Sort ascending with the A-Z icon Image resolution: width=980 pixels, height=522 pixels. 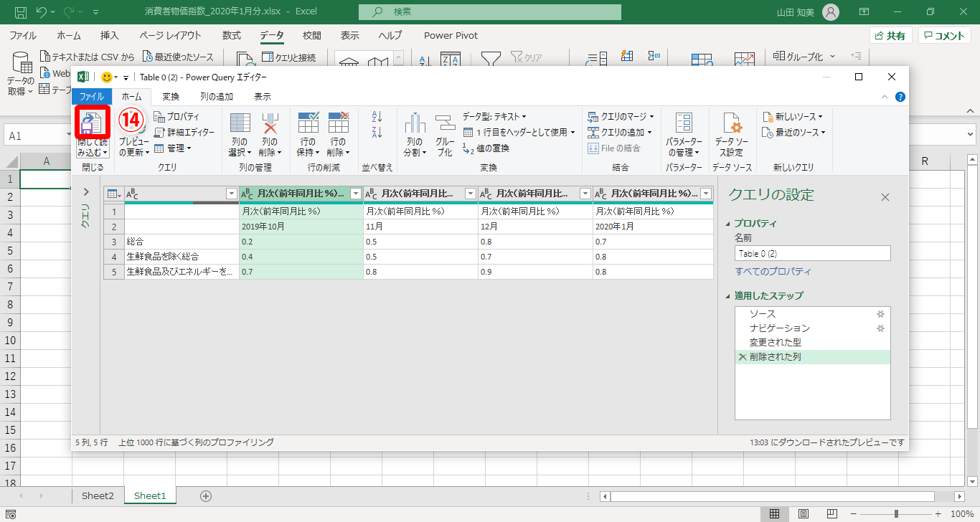click(x=377, y=116)
